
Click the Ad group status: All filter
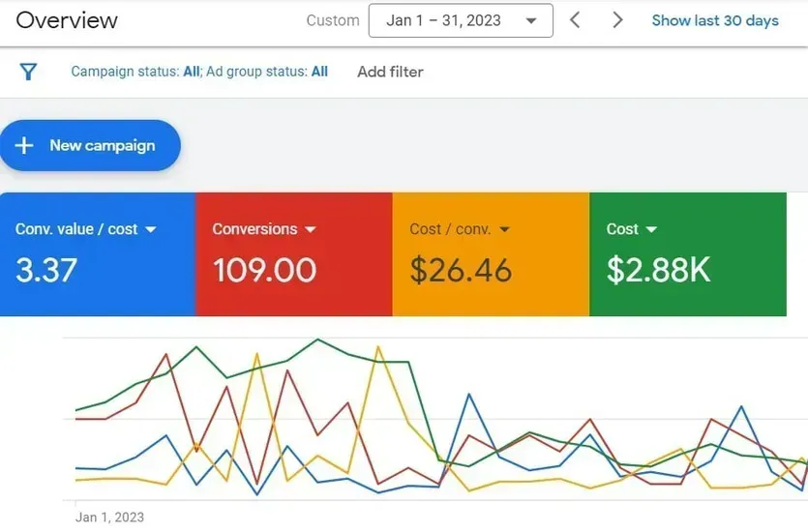pyautogui.click(x=267, y=72)
